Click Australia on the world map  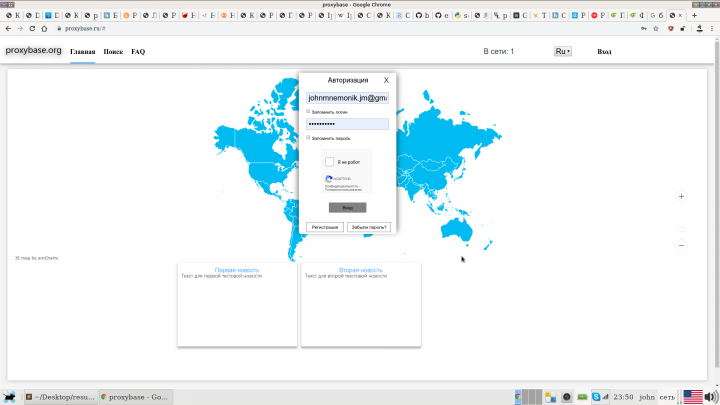coord(457,228)
